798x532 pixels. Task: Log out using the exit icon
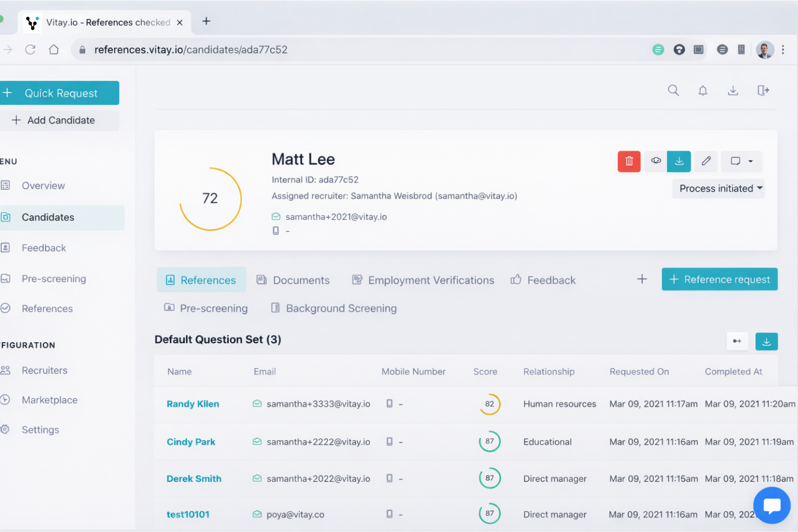[763, 91]
